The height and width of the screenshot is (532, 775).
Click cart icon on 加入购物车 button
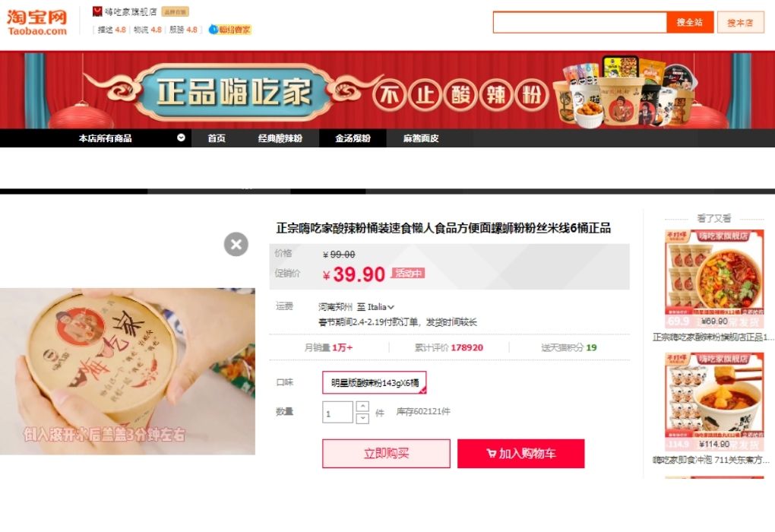(x=492, y=454)
